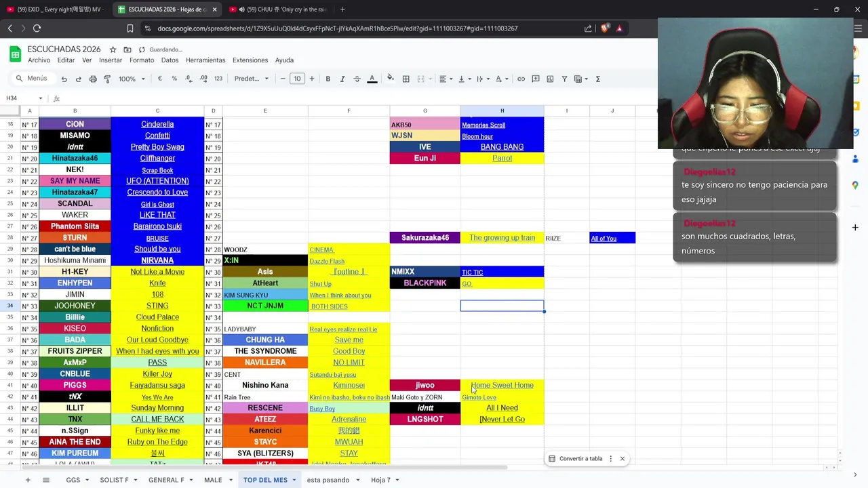Screen dimensions: 868x488
Task: Open the font family dropdown Predet...
Action: point(251,79)
